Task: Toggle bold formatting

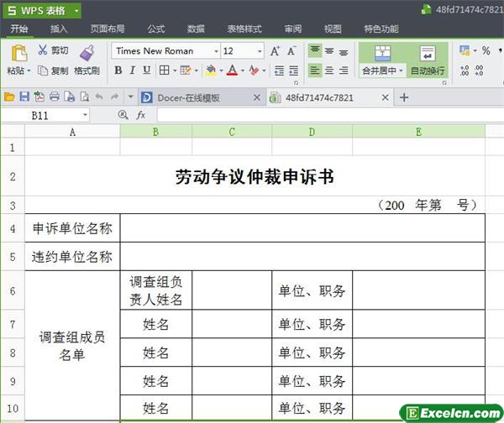Action: (118, 70)
